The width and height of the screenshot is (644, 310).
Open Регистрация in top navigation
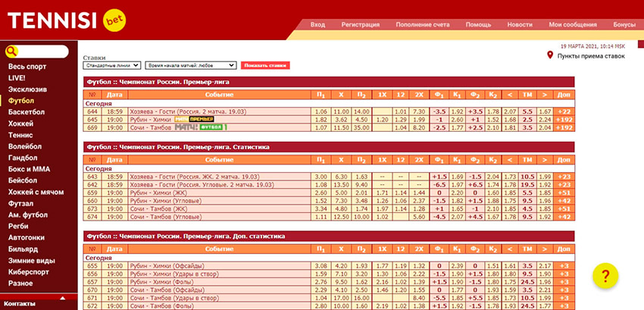pyautogui.click(x=360, y=25)
